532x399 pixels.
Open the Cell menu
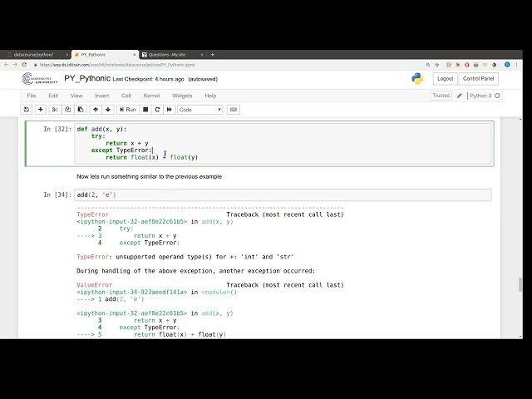(126, 96)
